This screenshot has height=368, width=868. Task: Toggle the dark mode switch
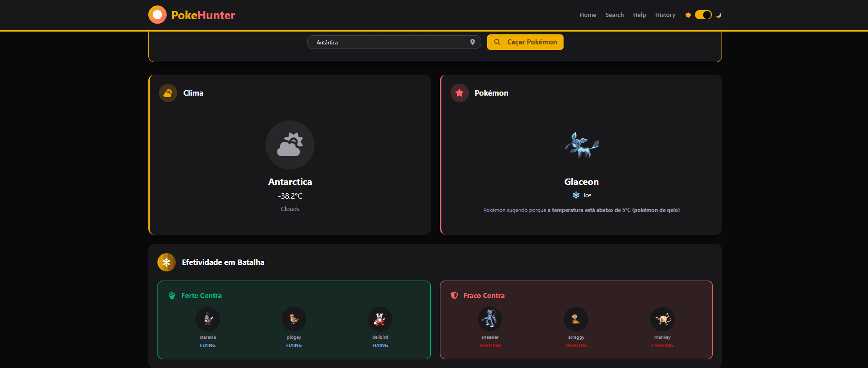coord(703,15)
